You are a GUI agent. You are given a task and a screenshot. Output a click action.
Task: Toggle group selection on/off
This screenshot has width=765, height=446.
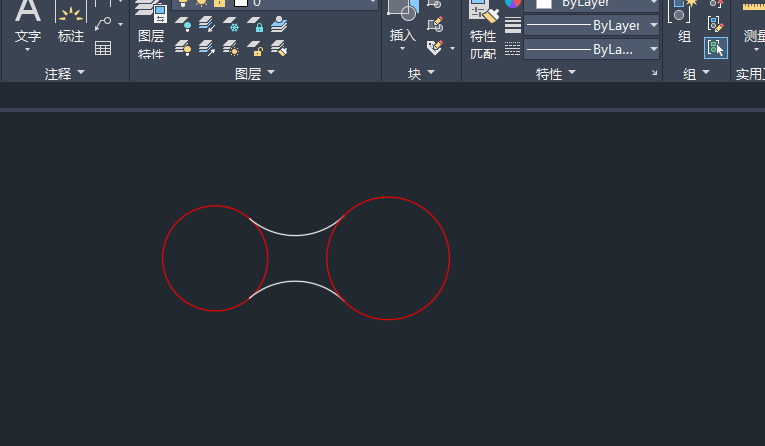(x=716, y=48)
